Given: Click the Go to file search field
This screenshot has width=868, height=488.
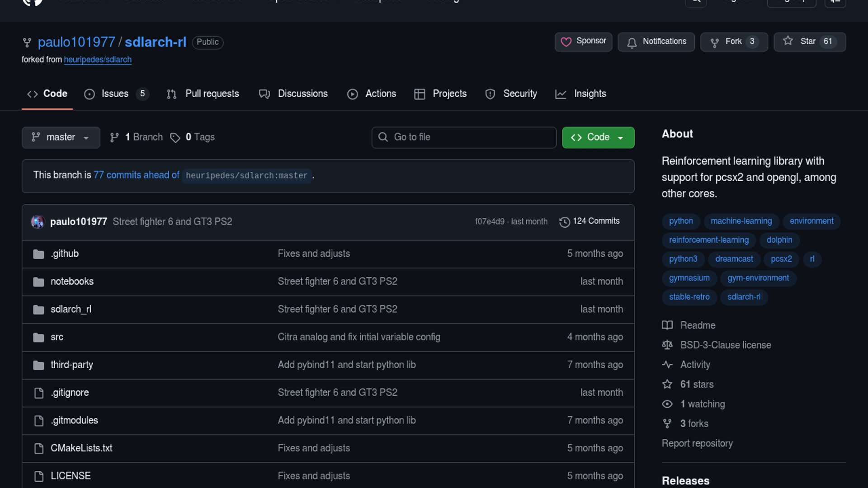Looking at the screenshot, I should (x=463, y=137).
